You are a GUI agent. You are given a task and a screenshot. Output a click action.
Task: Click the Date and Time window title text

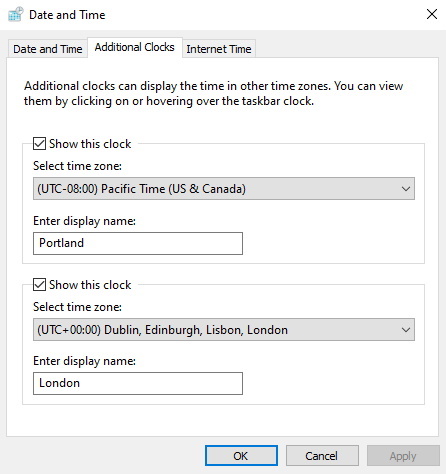click(x=67, y=15)
